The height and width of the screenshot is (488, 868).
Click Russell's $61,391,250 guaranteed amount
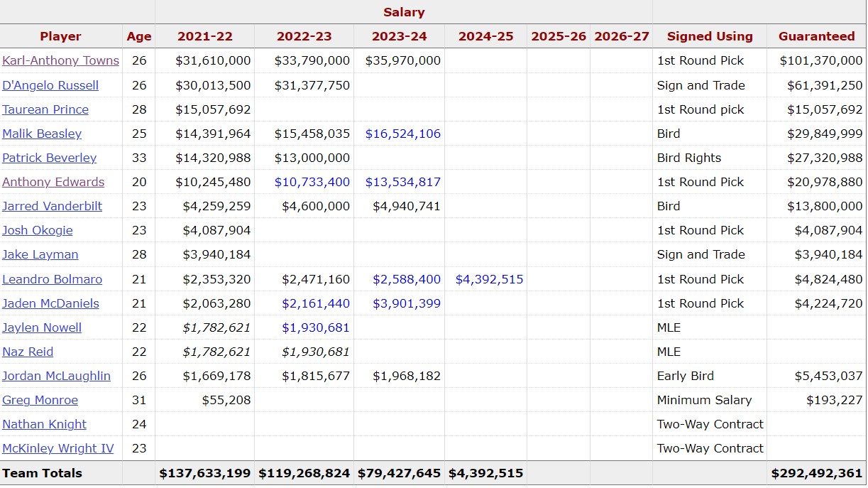coord(825,85)
